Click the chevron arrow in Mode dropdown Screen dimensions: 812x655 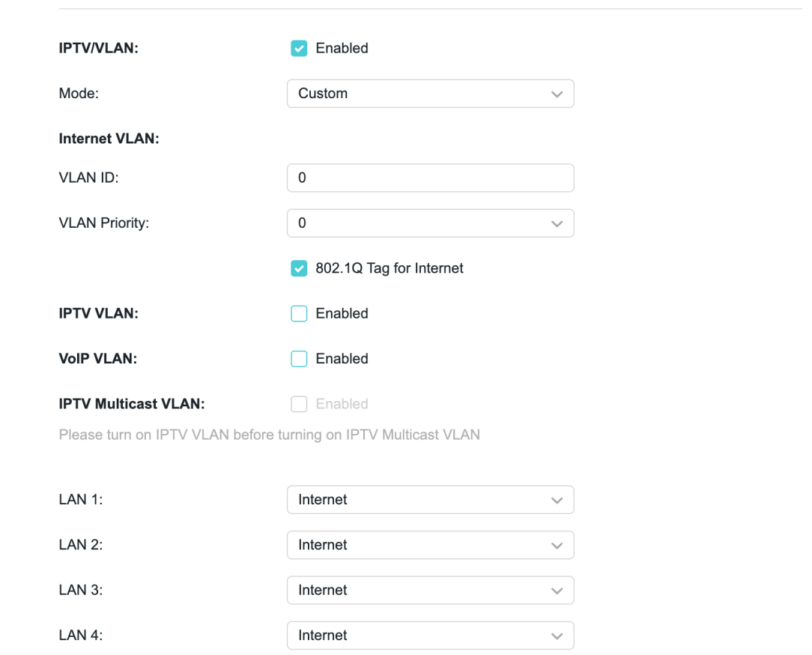pos(556,94)
